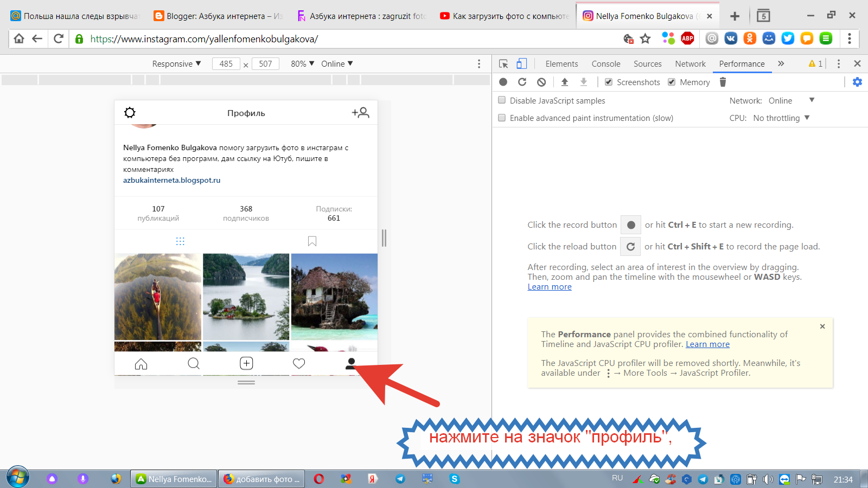
Task: Click Learn more under recording instructions
Action: 550,287
